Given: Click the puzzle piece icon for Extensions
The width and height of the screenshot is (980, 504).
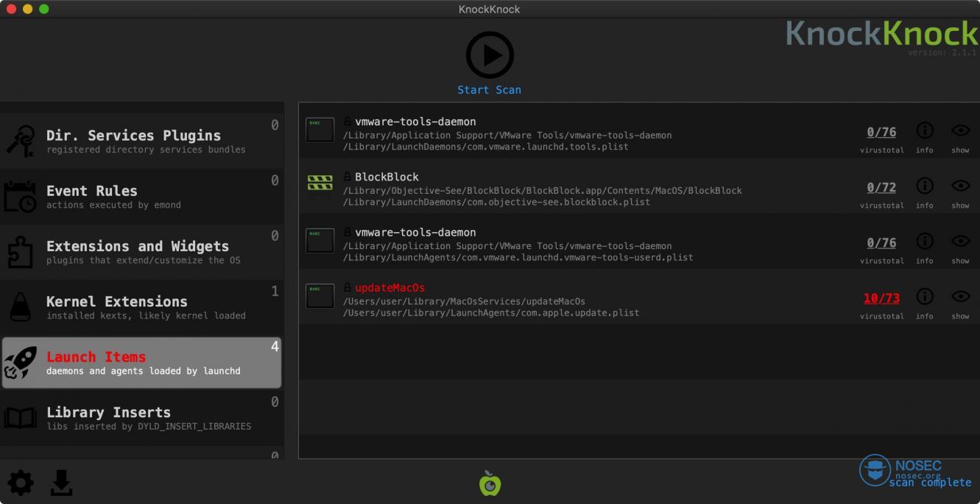Looking at the screenshot, I should pos(21,252).
